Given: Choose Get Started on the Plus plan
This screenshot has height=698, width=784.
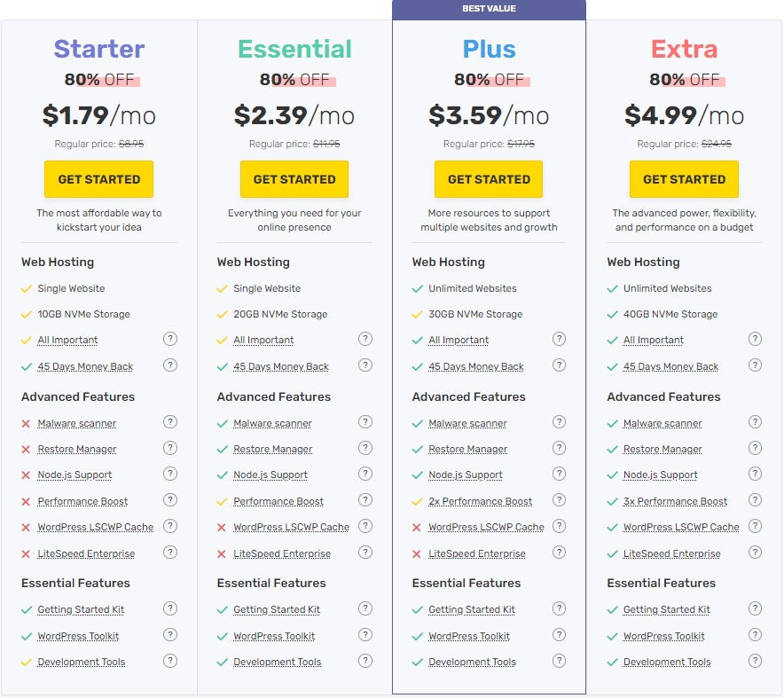Looking at the screenshot, I should pyautogui.click(x=489, y=179).
